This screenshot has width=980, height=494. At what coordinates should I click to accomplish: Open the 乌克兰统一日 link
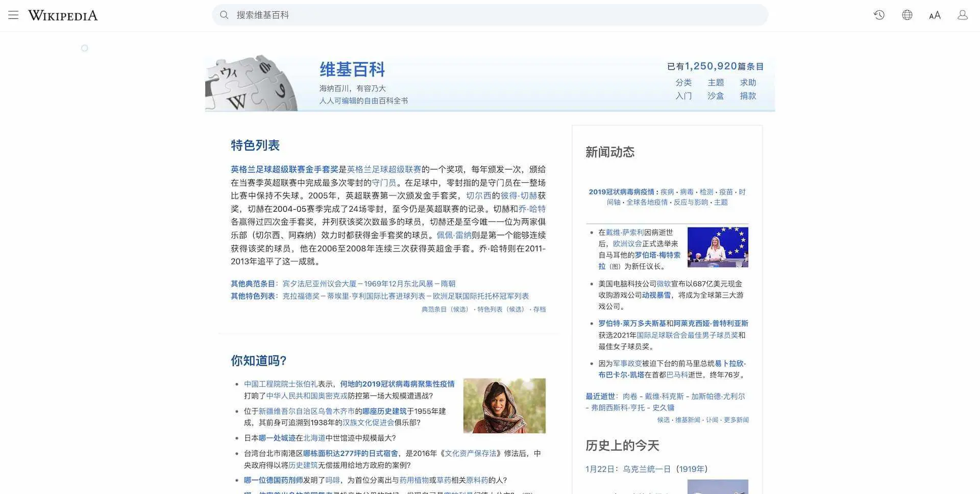click(x=646, y=469)
